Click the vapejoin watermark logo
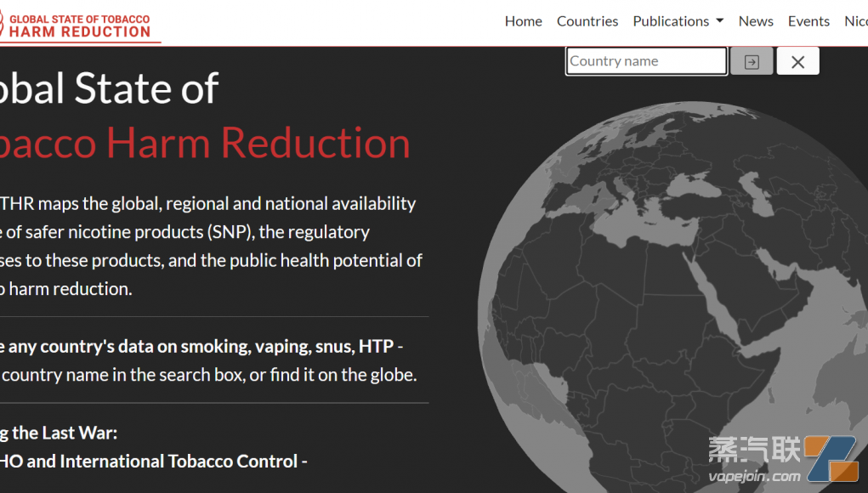 (x=780, y=460)
